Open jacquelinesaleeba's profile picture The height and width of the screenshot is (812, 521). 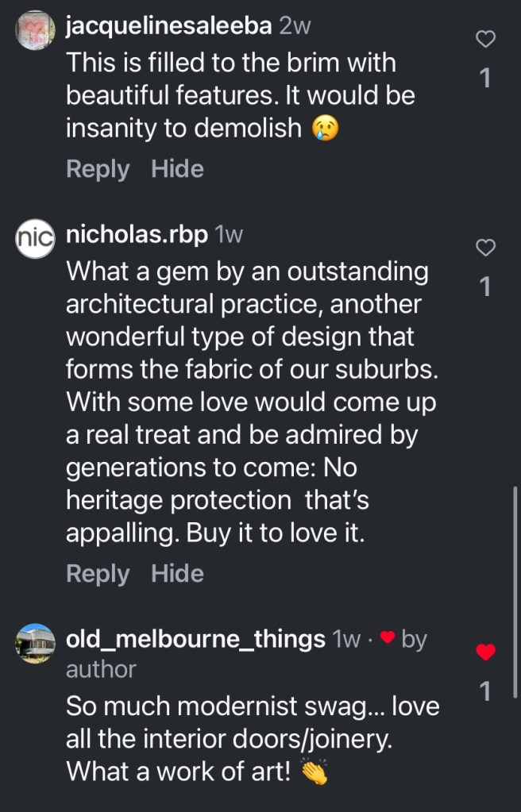point(36,32)
